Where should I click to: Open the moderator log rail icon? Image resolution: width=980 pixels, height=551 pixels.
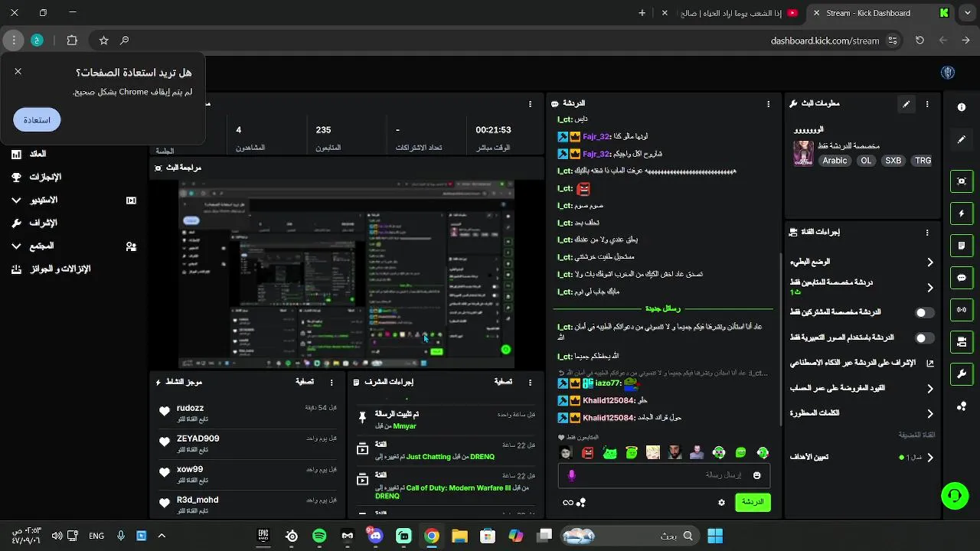[962, 246]
